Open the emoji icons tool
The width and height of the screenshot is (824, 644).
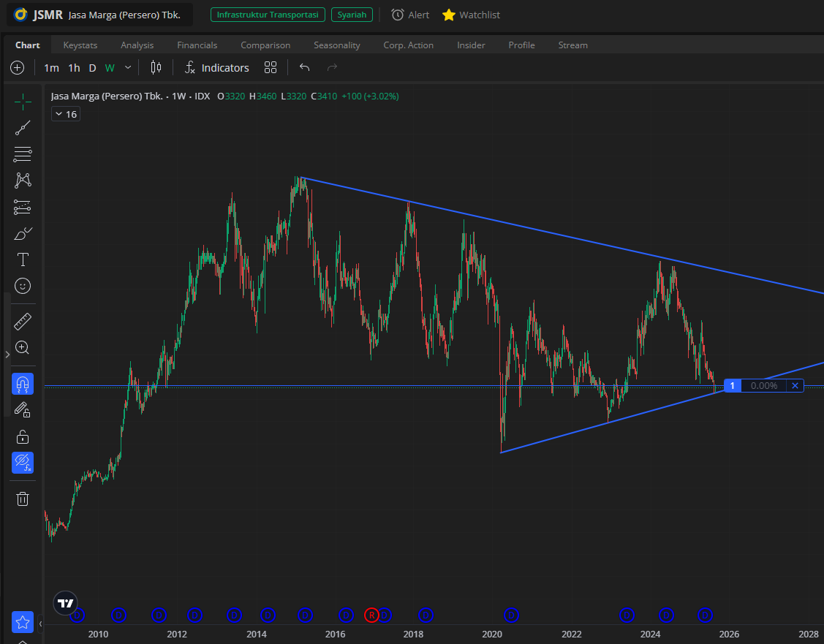pyautogui.click(x=23, y=286)
